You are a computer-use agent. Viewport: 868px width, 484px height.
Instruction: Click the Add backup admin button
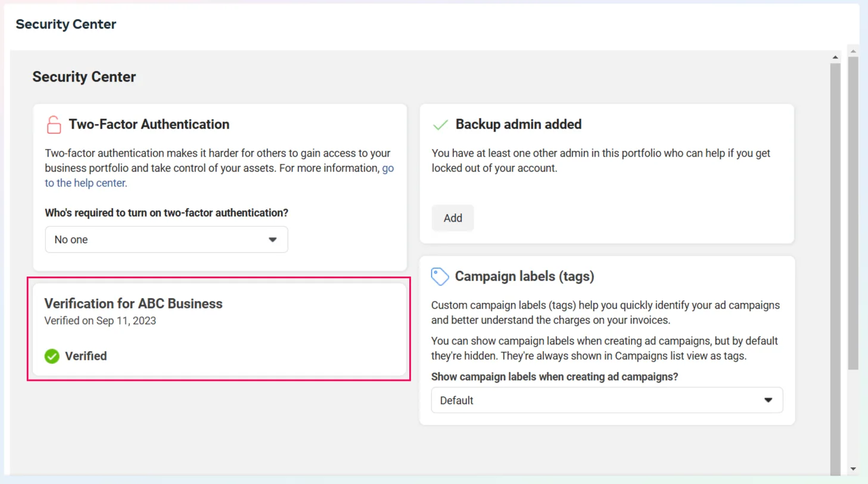pos(453,218)
